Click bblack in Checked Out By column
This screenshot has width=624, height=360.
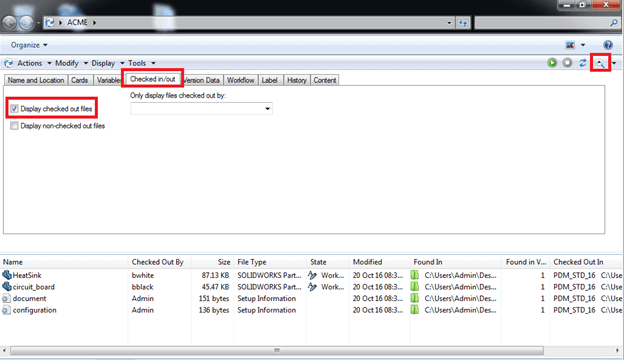(142, 286)
